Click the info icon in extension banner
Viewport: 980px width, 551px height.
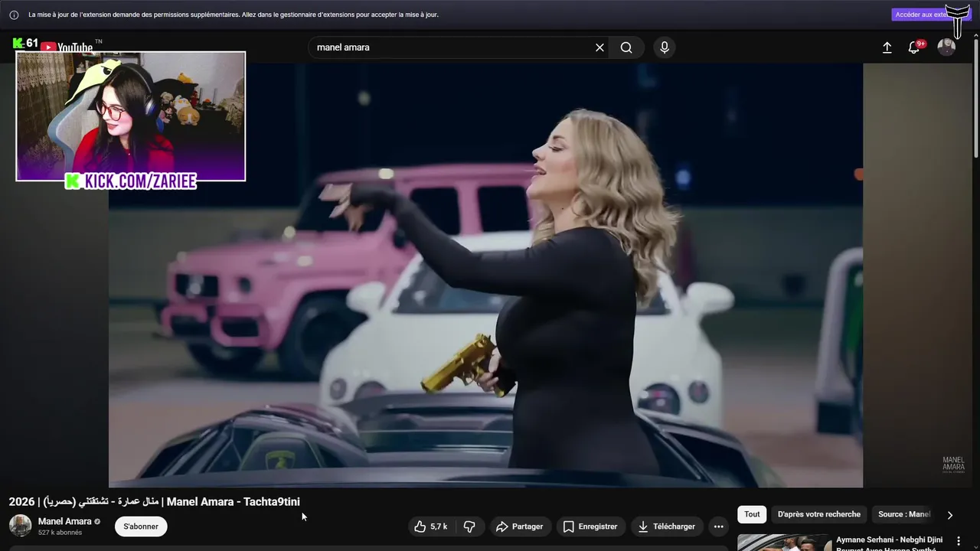[x=14, y=15]
